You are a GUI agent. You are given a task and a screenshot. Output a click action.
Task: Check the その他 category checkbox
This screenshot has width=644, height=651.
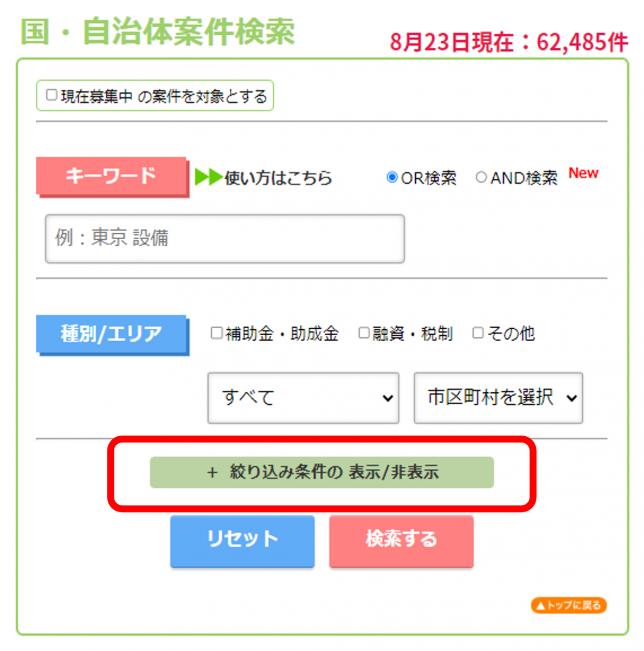click(x=478, y=333)
